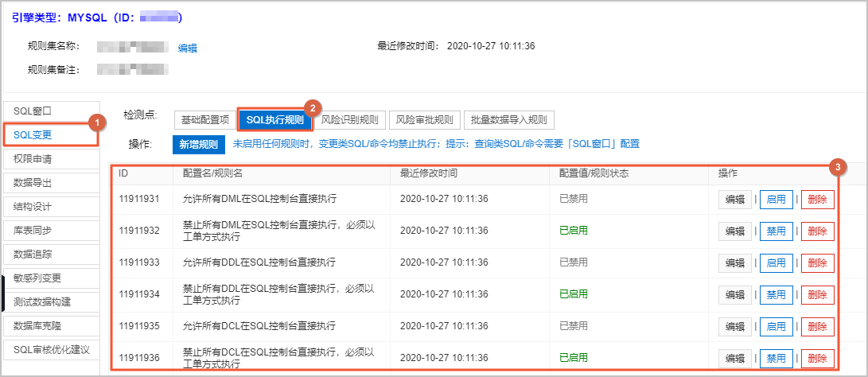Edit rule 11911934
868x377 pixels.
[x=735, y=294]
